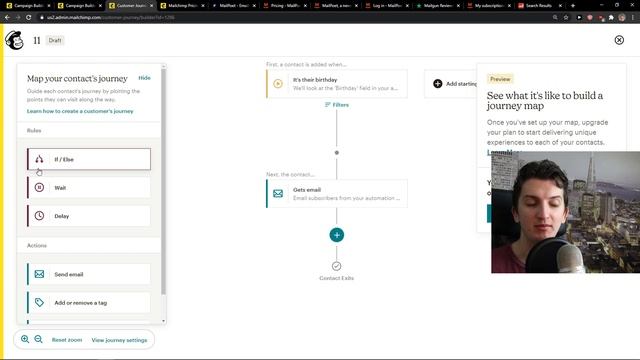Open a new browser tab

pos(573,6)
